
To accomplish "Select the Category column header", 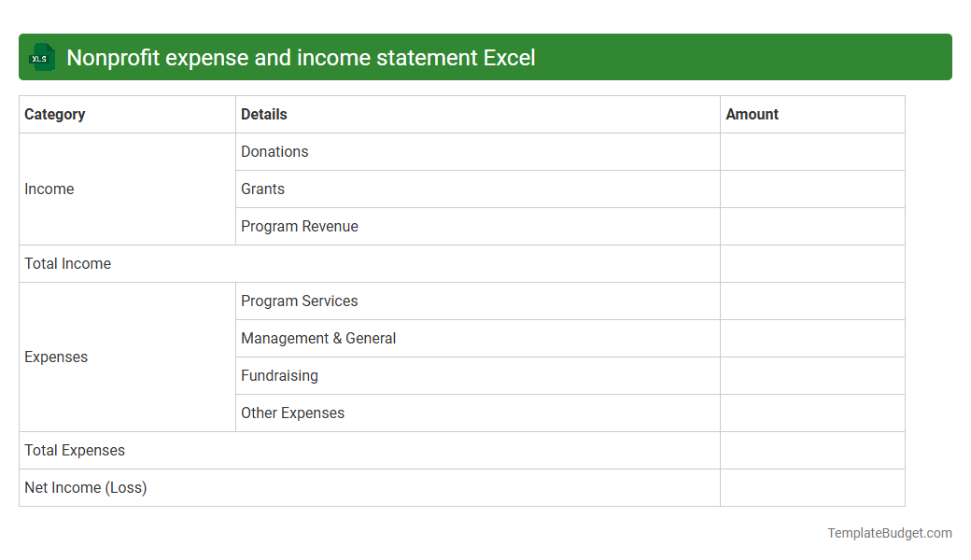I will (55, 114).
